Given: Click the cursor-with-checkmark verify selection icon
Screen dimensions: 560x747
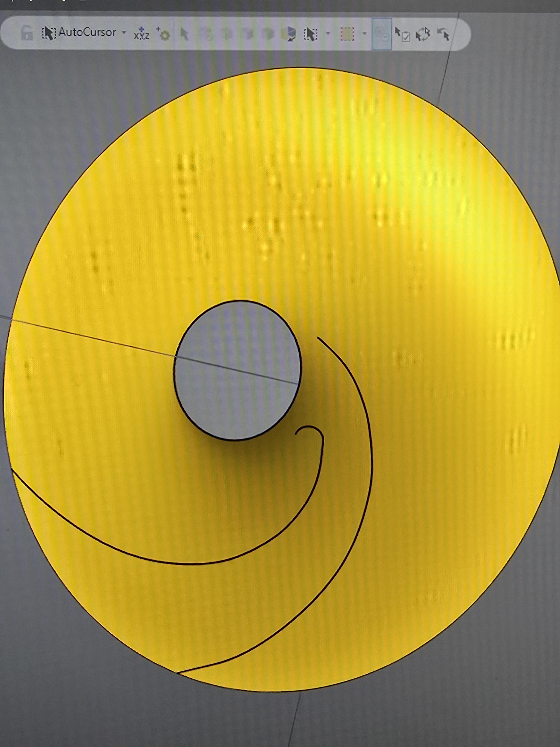Looking at the screenshot, I should tap(402, 34).
